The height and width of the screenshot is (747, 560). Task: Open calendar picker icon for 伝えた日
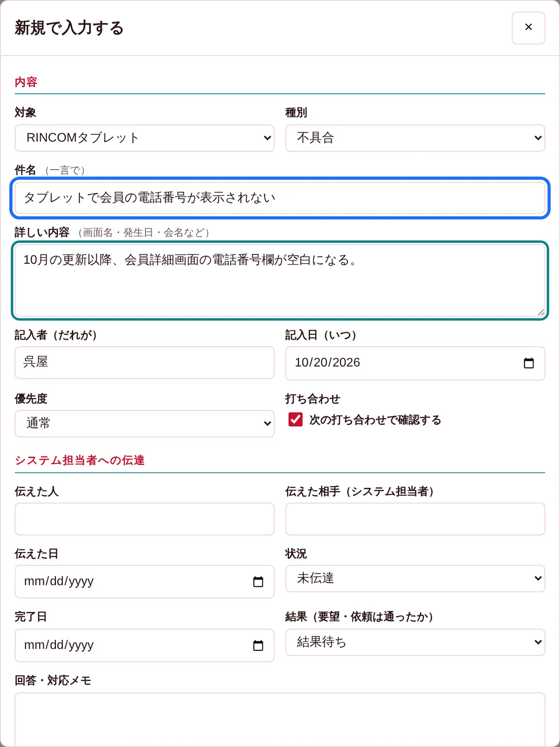[258, 582]
